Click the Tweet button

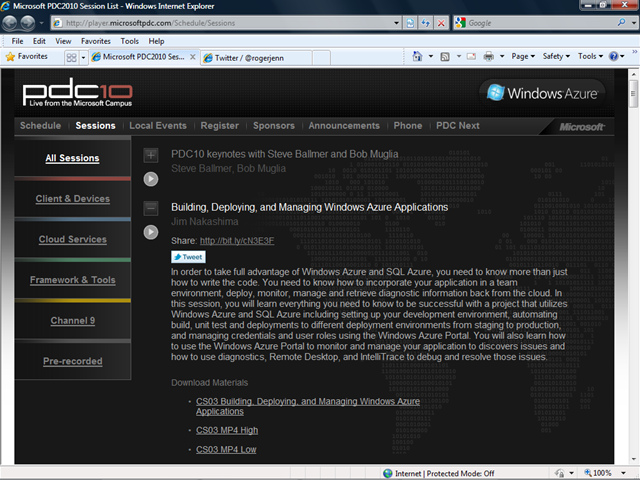coord(188,257)
